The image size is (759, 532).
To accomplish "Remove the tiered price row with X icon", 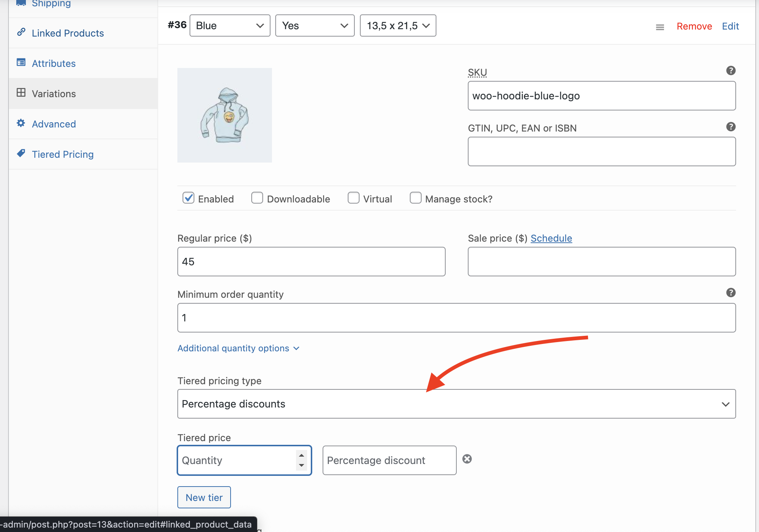I will [467, 459].
